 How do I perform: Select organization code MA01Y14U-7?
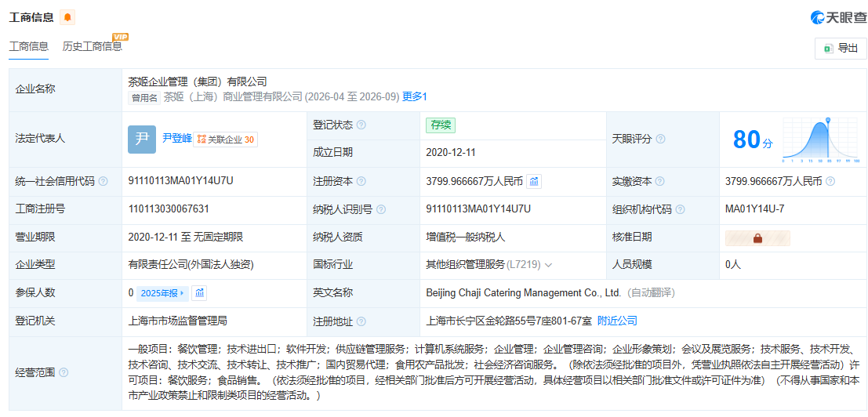click(x=754, y=208)
